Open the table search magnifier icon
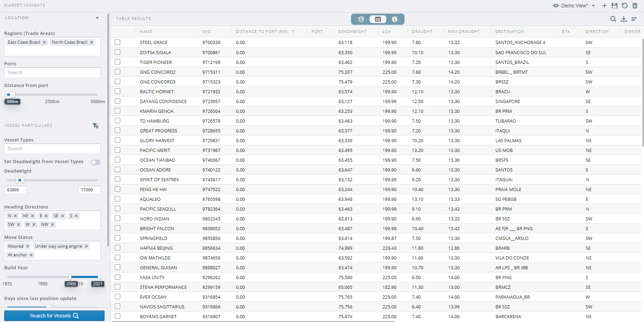The image size is (644, 322). tap(613, 19)
